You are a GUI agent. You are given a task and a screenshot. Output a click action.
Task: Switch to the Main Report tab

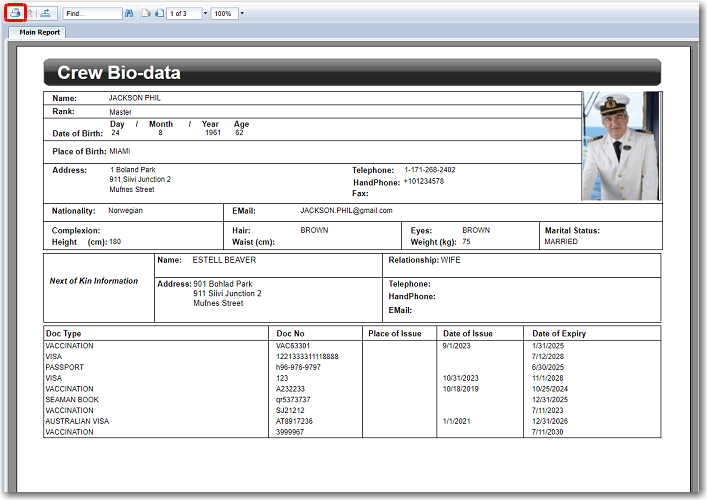click(x=40, y=32)
